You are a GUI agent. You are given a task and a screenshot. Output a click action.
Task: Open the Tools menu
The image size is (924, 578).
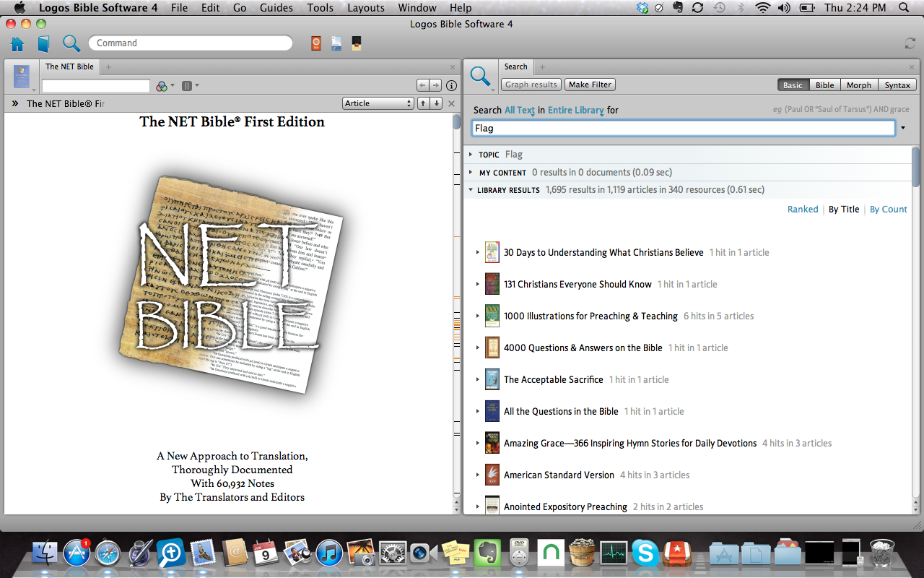coord(320,8)
